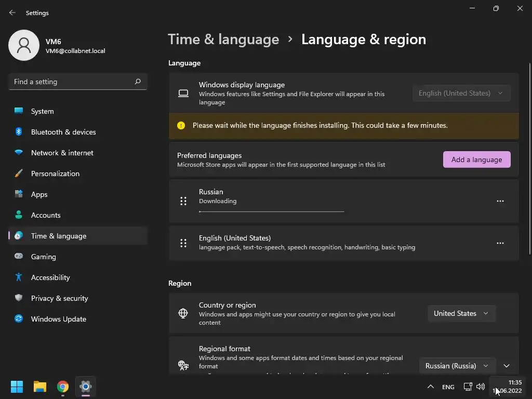Click the network tray icon
This screenshot has height=399, width=532.
468,387
